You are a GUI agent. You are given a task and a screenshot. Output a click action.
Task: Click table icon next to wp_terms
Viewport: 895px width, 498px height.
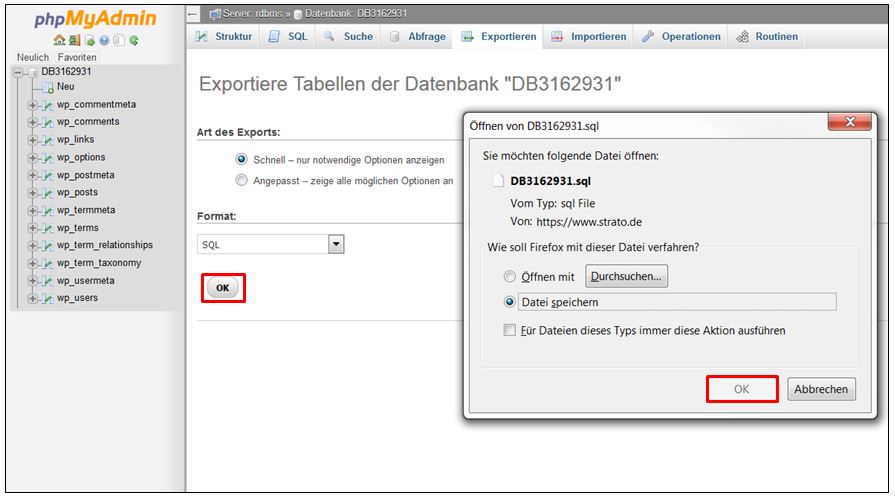tap(48, 228)
